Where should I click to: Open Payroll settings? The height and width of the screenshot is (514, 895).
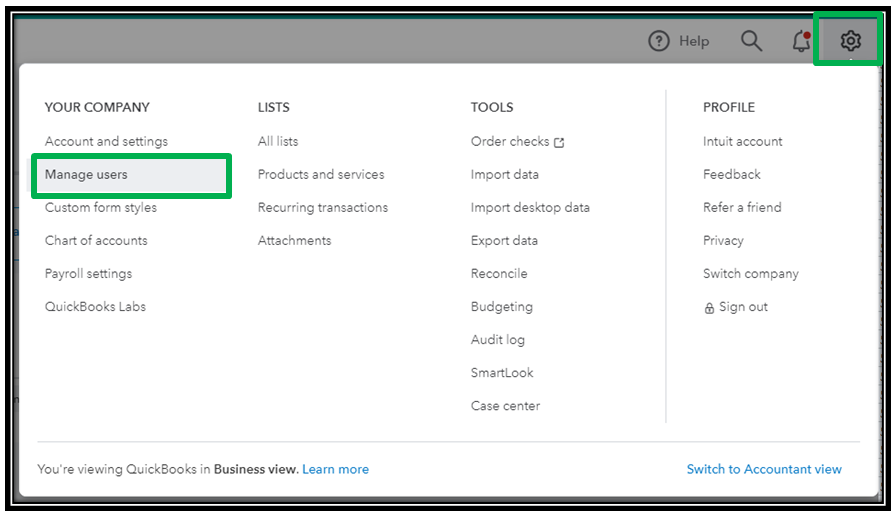pos(88,274)
